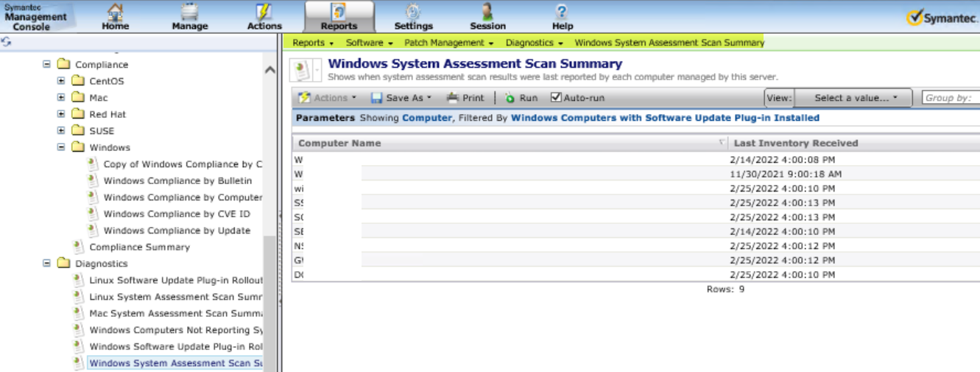
Task: Toggle the Auto-run checkbox
Action: tap(556, 97)
